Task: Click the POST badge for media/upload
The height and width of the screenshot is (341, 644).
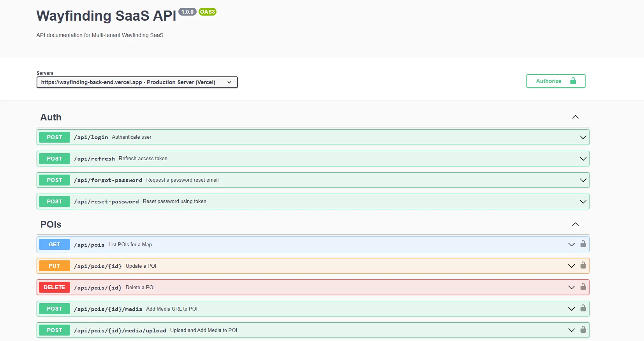Action: point(55,330)
